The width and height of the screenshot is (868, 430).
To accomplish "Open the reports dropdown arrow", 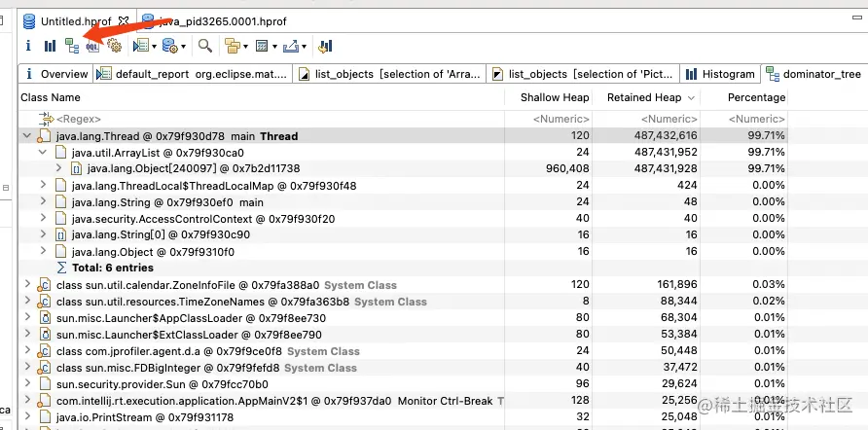I will pos(154,47).
